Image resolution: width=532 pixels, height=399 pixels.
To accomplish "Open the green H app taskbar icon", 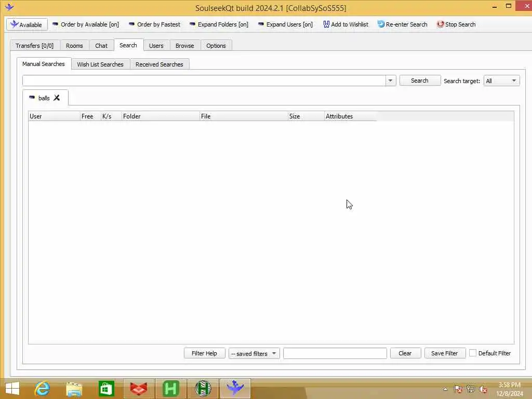I will 170,389.
